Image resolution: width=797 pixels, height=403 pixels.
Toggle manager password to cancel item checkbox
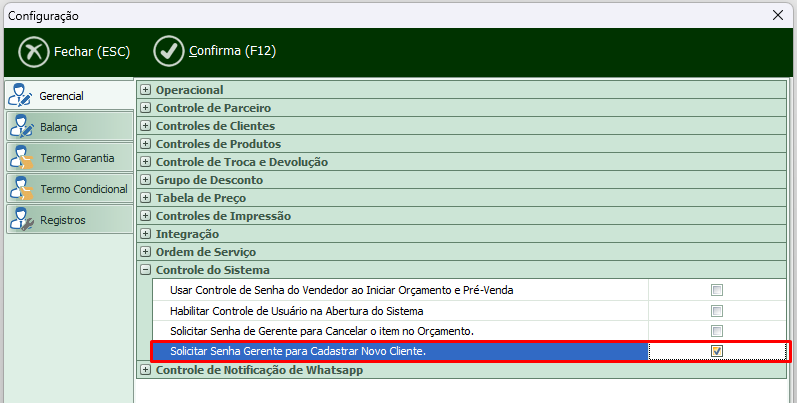716,331
